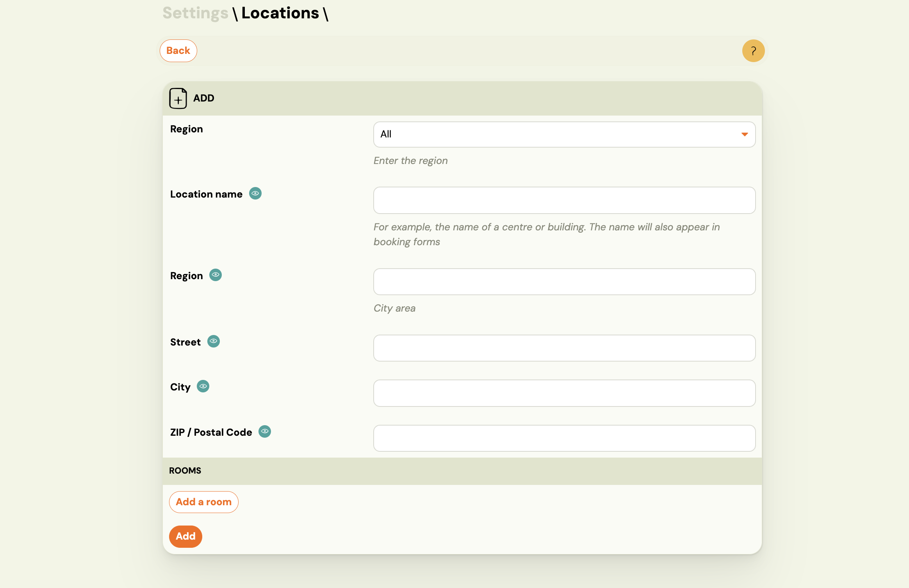Click the orange dropdown arrow icon

point(745,134)
